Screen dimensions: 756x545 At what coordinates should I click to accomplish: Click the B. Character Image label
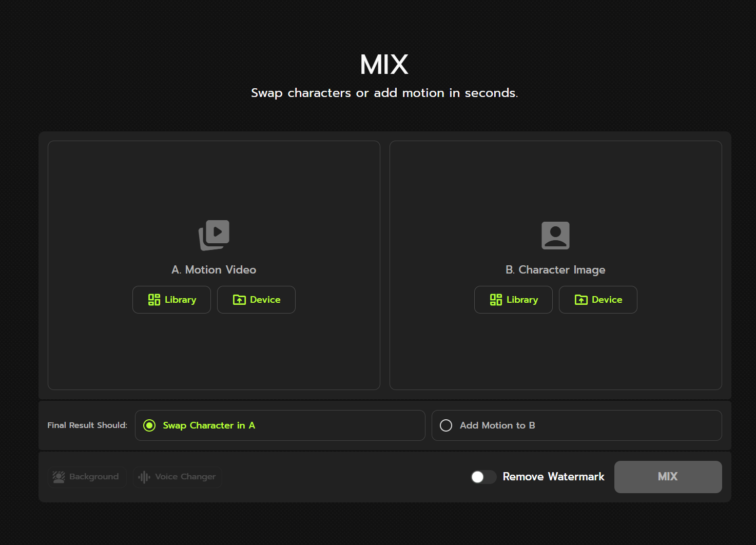(555, 270)
